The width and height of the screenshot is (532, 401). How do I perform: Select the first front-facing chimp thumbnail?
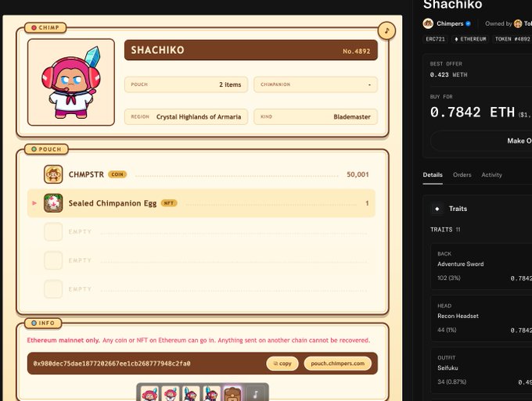(x=149, y=394)
